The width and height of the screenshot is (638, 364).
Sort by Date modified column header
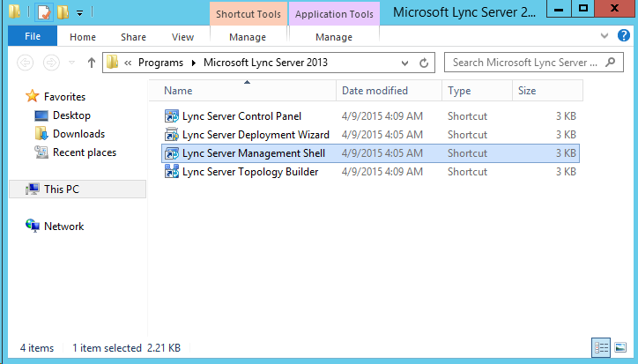pos(389,91)
